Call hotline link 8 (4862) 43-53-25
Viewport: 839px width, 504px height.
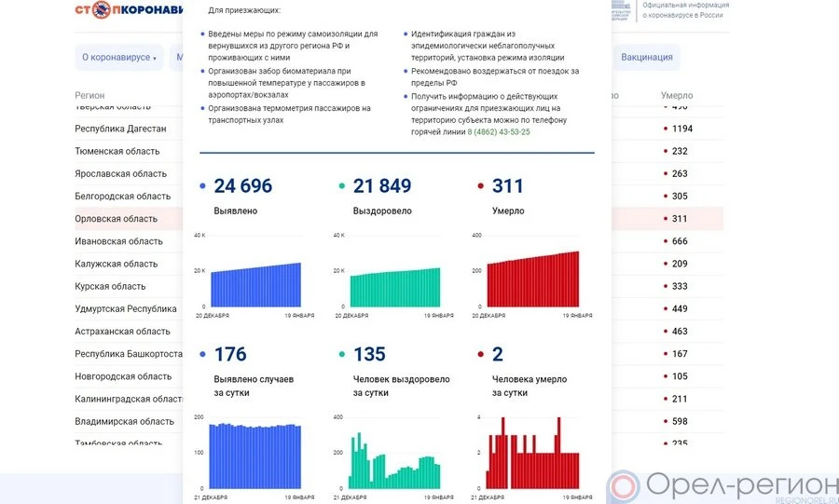(x=499, y=132)
